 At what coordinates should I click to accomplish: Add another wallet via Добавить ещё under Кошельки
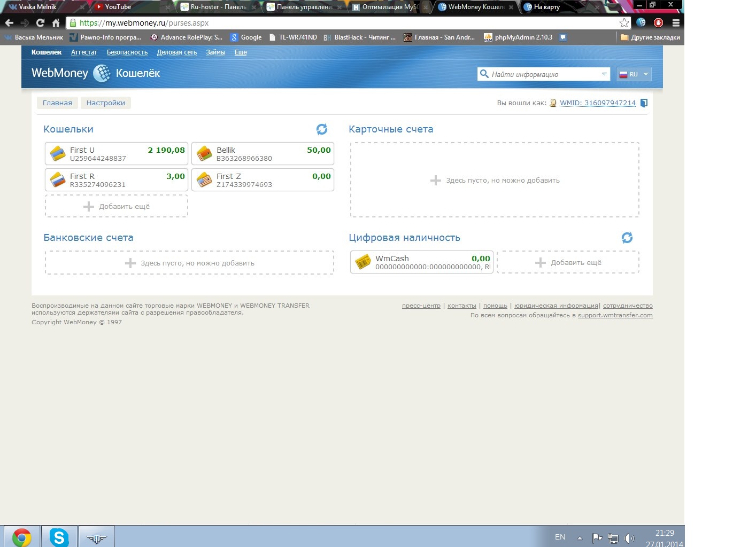tap(117, 206)
